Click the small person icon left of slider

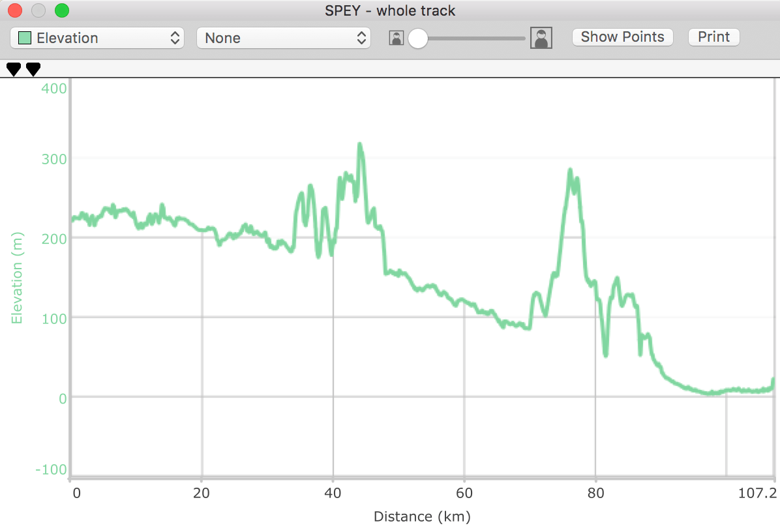[x=396, y=38]
